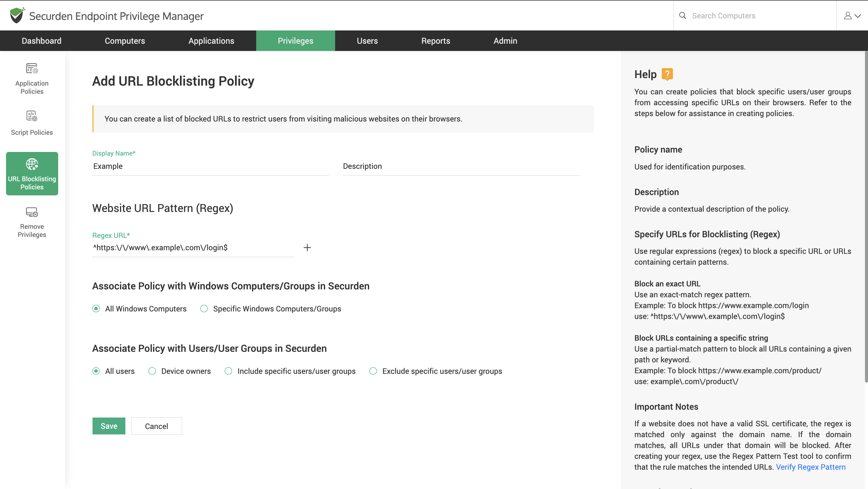Click the Add URL Blocklisting Policy heading
The height and width of the screenshot is (489, 868).
click(x=173, y=81)
